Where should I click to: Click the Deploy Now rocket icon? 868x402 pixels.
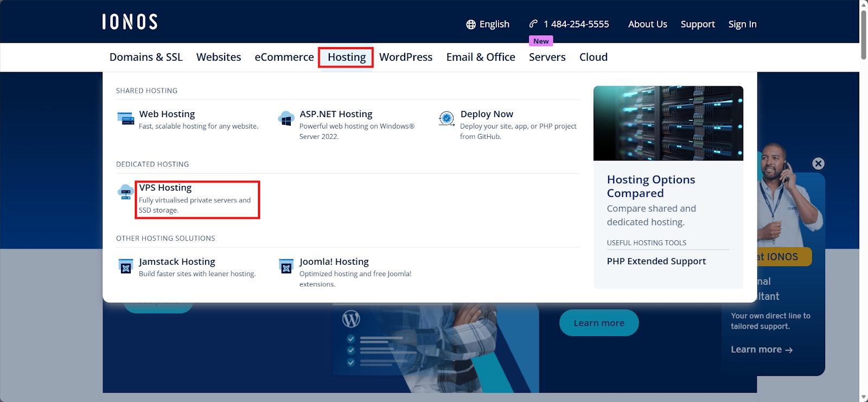(446, 118)
